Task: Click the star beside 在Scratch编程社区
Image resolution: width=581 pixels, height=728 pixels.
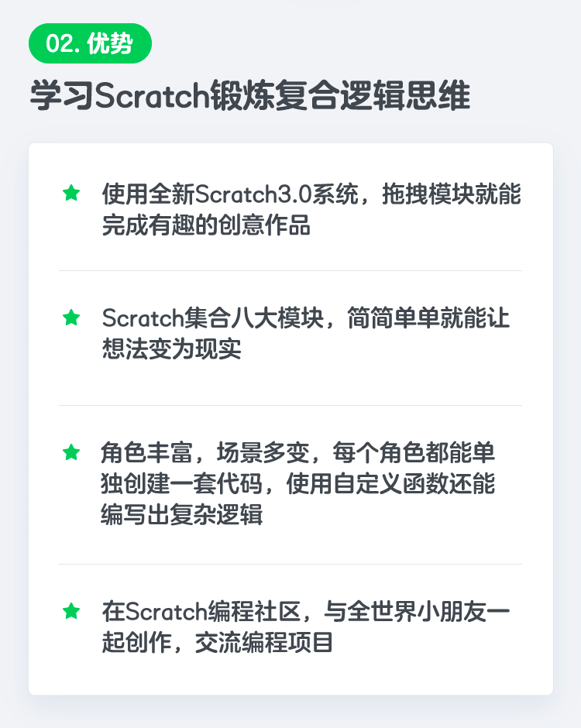Action: pyautogui.click(x=71, y=611)
